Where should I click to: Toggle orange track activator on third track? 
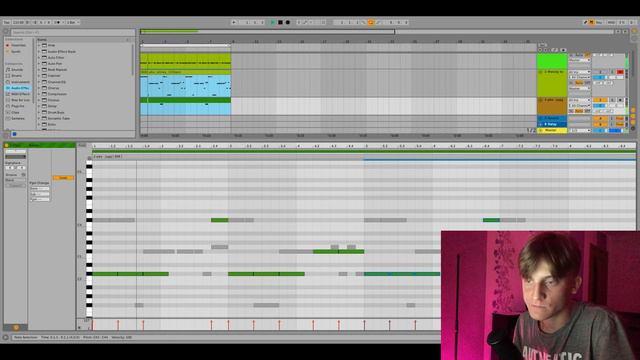600,100
